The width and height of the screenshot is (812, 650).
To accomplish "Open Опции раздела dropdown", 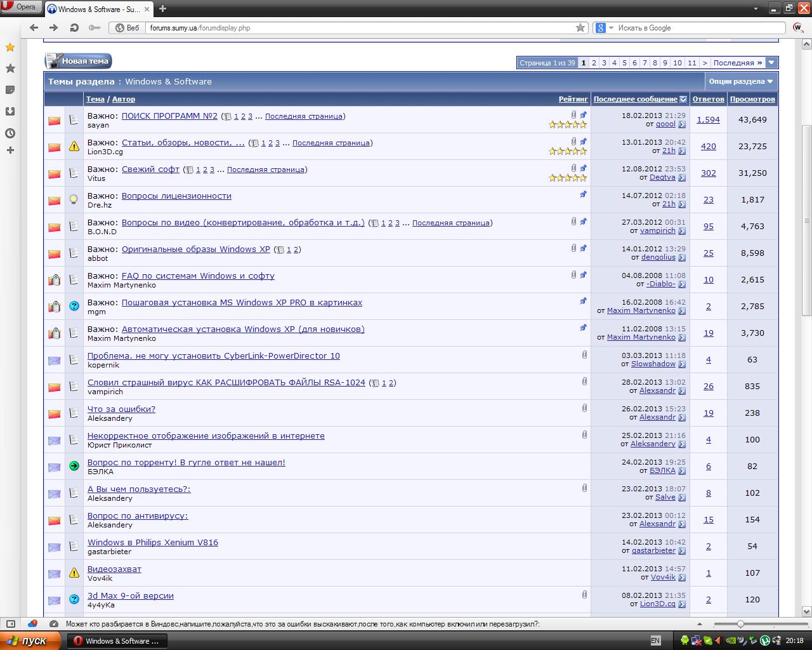I will [x=741, y=81].
